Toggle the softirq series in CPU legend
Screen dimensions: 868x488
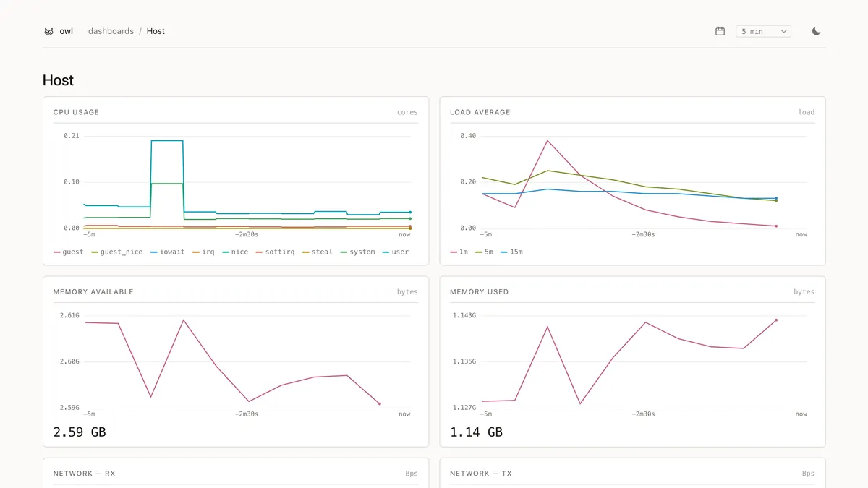tap(273, 252)
